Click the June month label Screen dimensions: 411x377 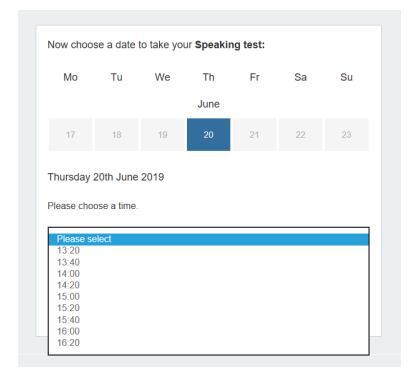[x=208, y=104]
